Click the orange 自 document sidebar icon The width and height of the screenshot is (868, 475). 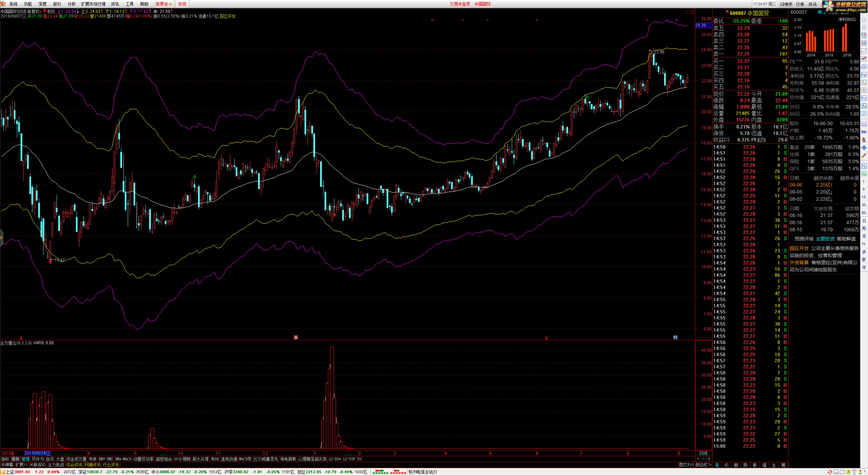pyautogui.click(x=864, y=91)
